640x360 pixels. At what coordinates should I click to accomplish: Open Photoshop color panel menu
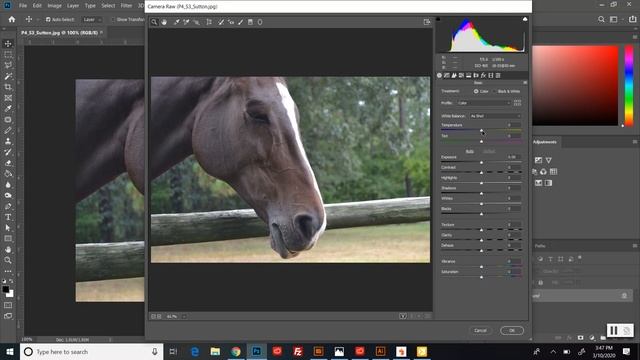pyautogui.click(x=635, y=37)
